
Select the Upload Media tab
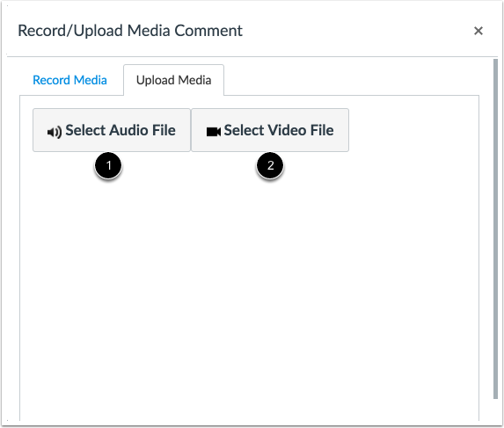pos(173,80)
